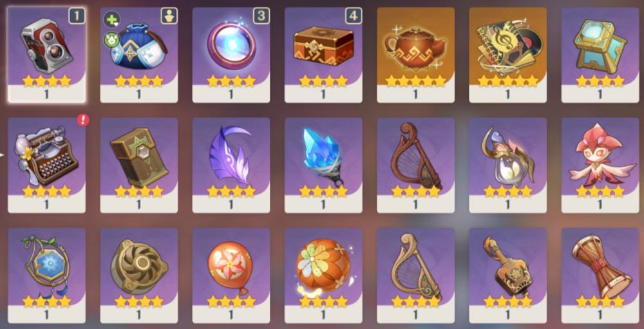Choose the teal glass lantern cube gadget
The image size is (644, 329).
[600, 55]
